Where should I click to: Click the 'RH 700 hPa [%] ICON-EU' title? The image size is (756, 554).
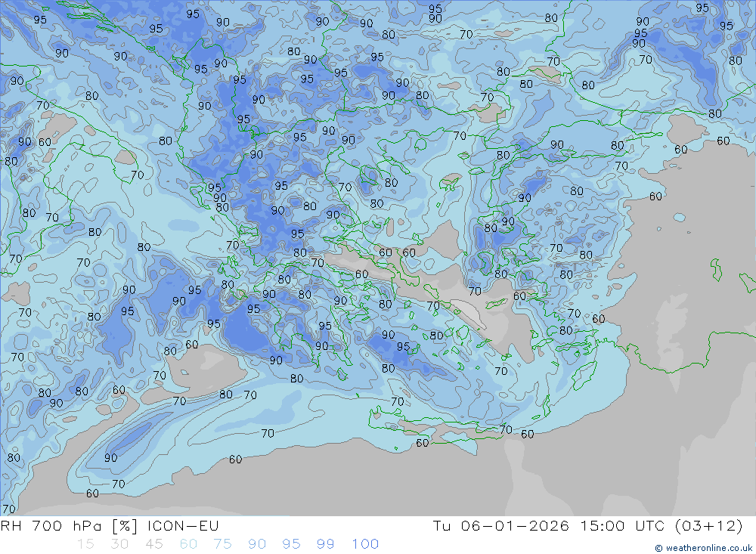click(x=110, y=525)
